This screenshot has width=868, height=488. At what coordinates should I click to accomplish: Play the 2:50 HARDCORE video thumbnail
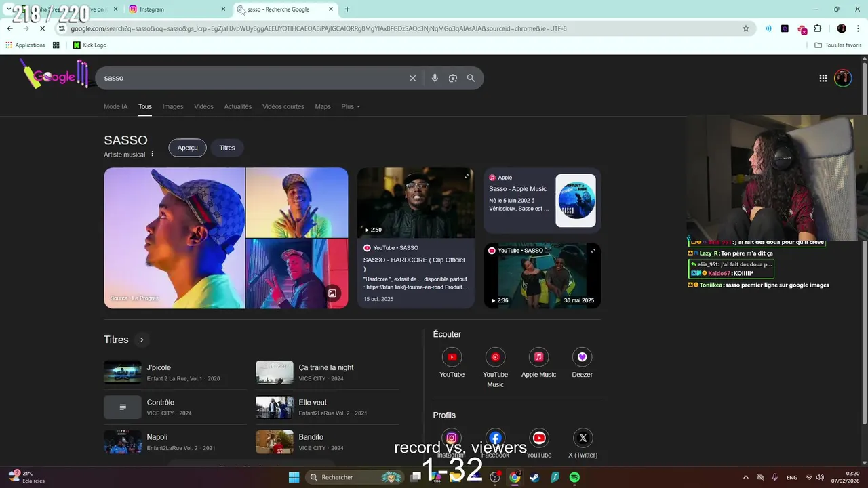pyautogui.click(x=416, y=203)
